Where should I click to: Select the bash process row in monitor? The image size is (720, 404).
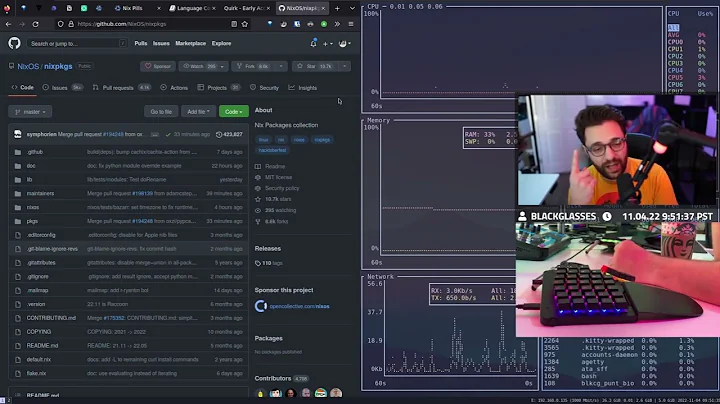pos(619,376)
